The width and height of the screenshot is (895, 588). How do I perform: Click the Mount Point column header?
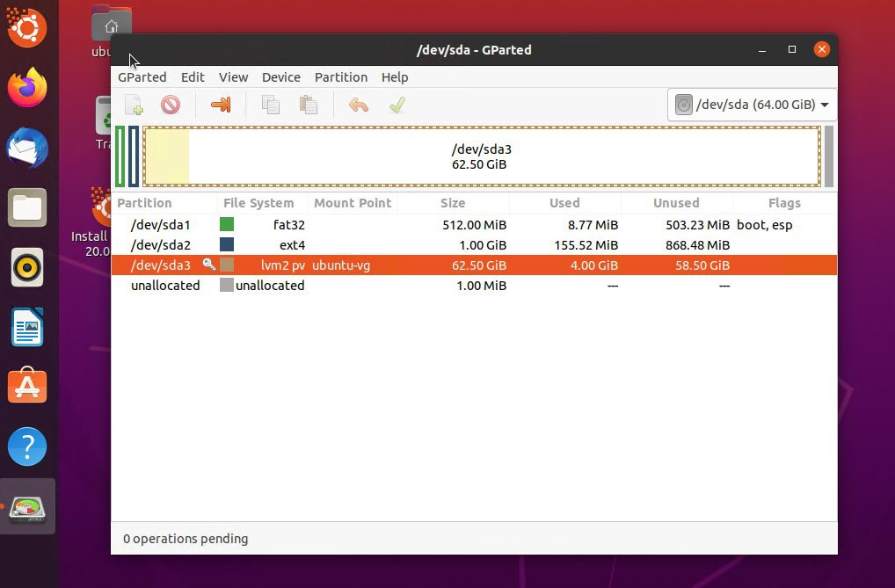(353, 203)
